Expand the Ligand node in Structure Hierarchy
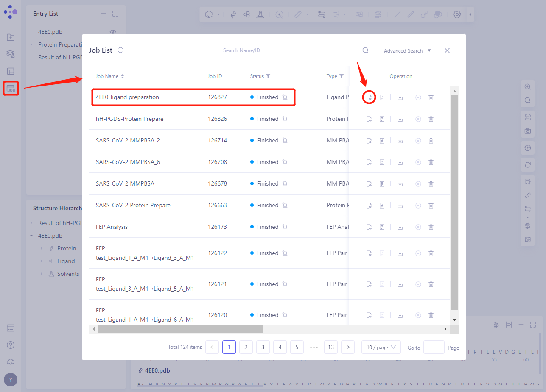The height and width of the screenshot is (392, 546). pyautogui.click(x=41, y=261)
